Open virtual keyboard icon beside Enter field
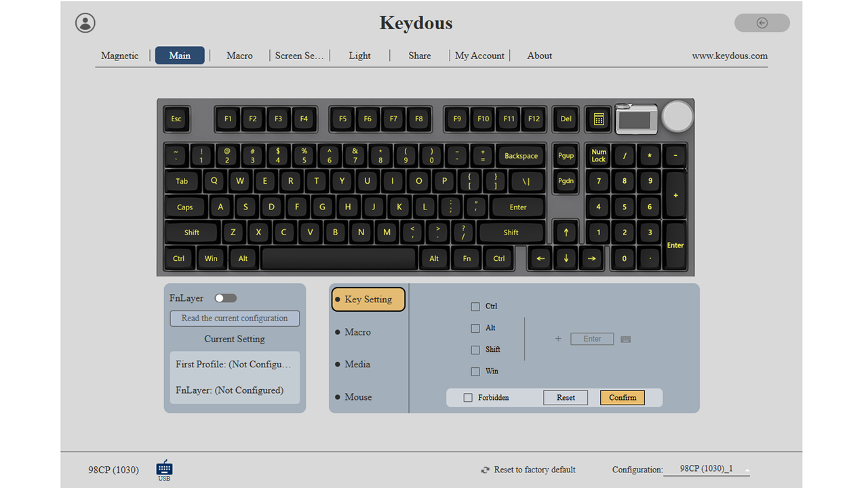The height and width of the screenshot is (488, 868). pos(626,339)
